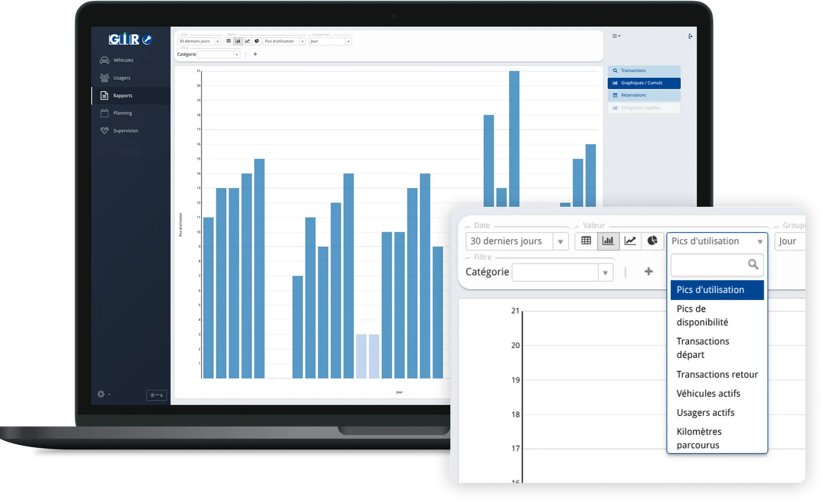Click the logout icon at top right

[690, 36]
